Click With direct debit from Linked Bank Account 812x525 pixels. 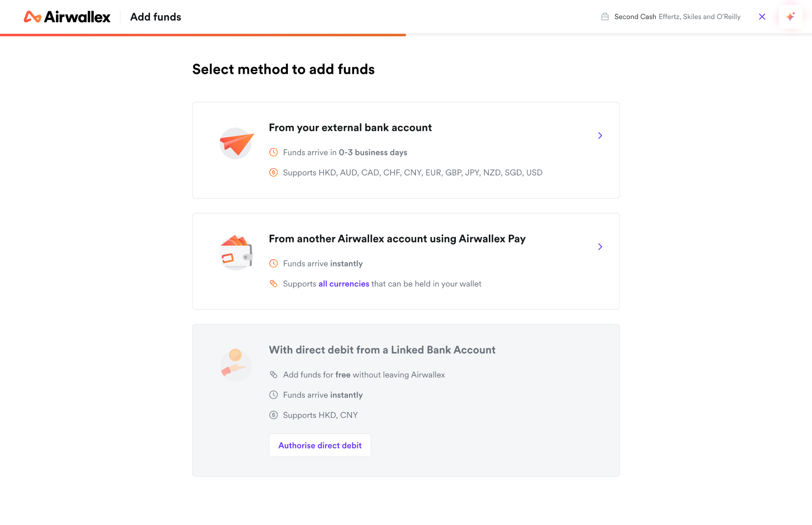(x=382, y=350)
